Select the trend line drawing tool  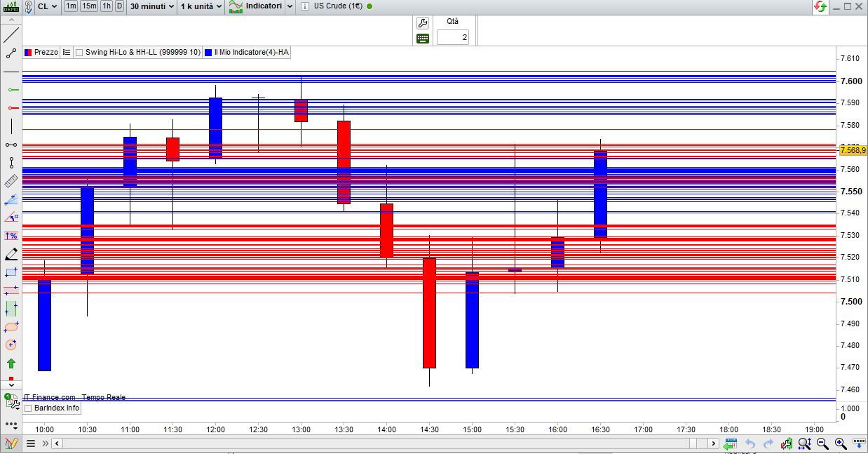pos(11,35)
